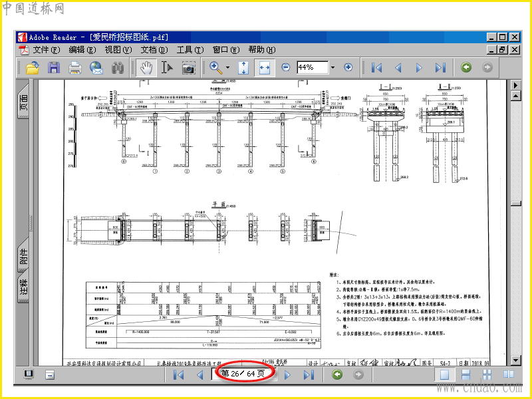Screen dimensions: 532x399
Task: Choose the text Select tool
Action: 167,68
